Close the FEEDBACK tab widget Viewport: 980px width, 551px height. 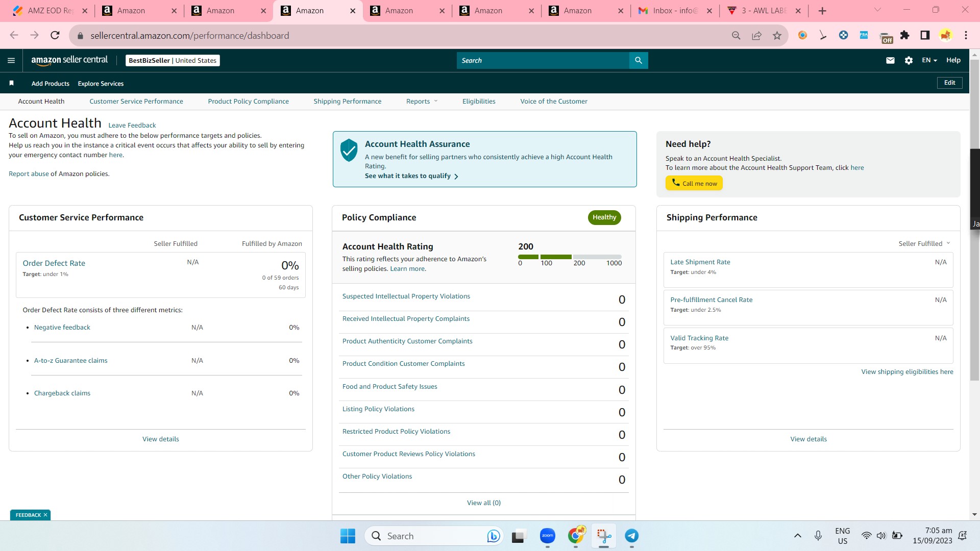coord(45,515)
